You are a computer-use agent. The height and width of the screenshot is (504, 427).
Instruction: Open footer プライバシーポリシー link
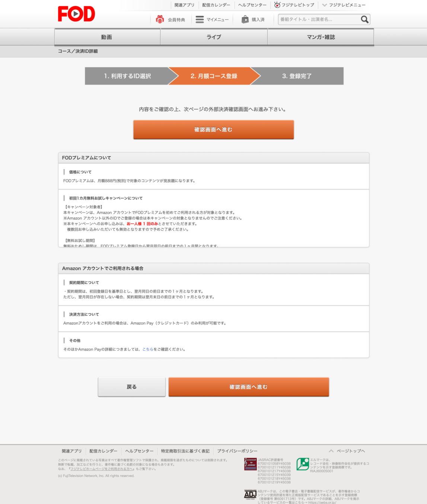[x=237, y=451]
